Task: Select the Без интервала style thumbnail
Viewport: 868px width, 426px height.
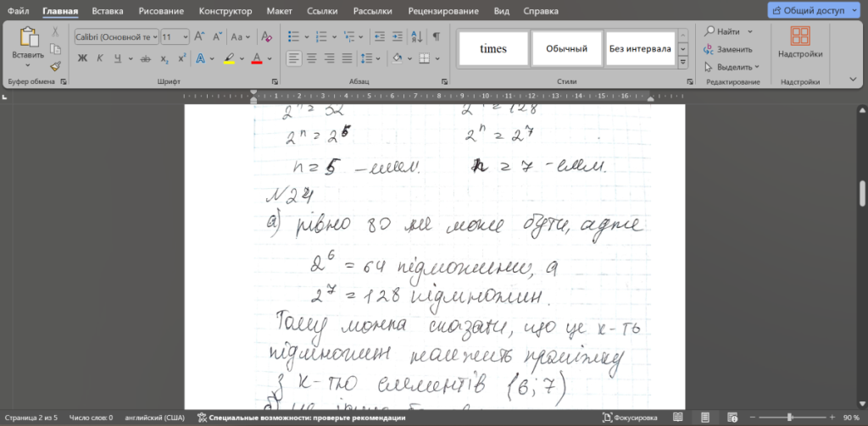Action: coord(640,48)
